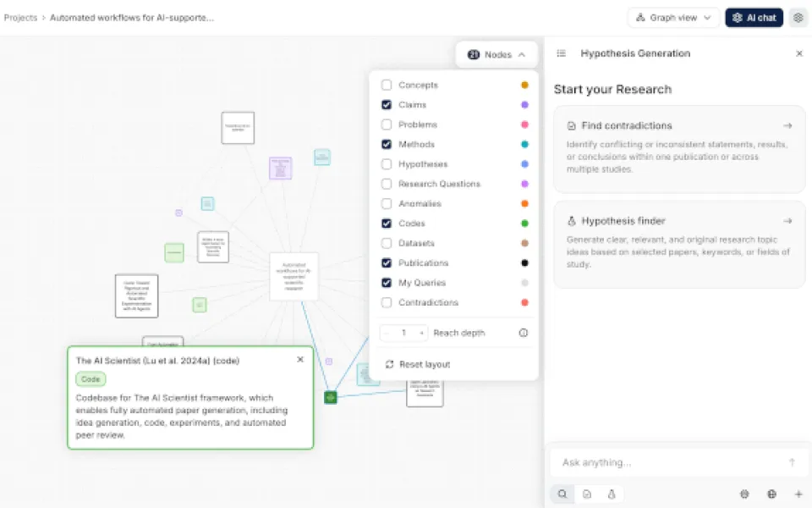Click the plus icon below chat input
The width and height of the screenshot is (812, 508).
pos(798,494)
